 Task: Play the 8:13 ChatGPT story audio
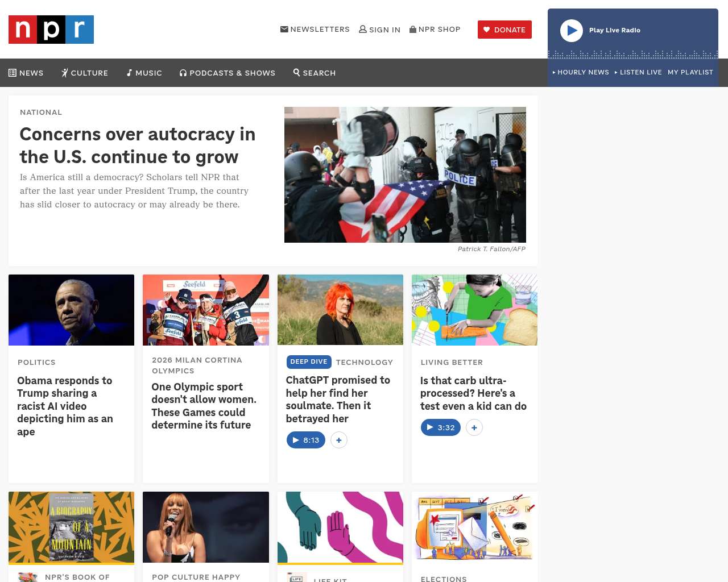[x=306, y=440]
